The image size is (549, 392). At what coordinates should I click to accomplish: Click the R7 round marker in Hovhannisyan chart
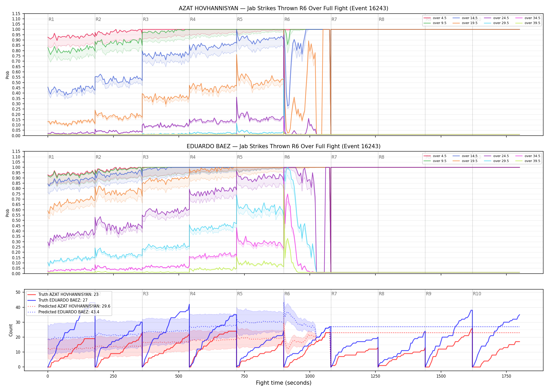(334, 19)
